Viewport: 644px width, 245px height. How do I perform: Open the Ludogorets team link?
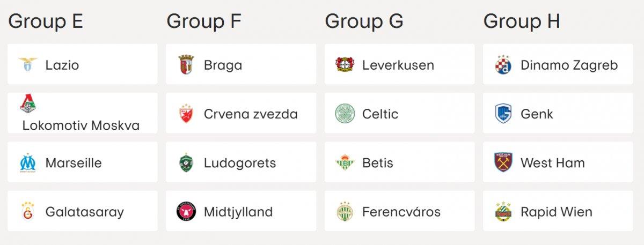(240, 162)
